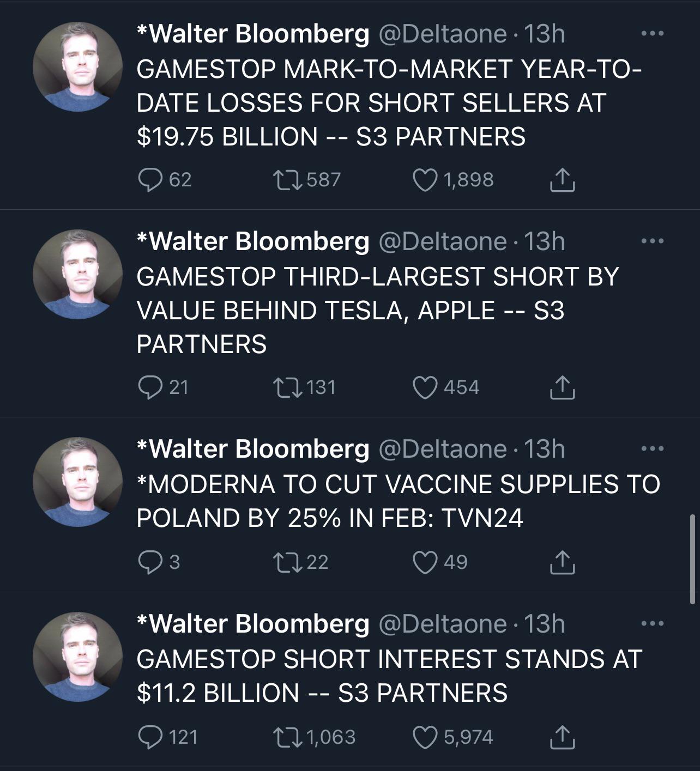Share the $19.75 billion losses tweet
The width and height of the screenshot is (700, 771).
(563, 180)
